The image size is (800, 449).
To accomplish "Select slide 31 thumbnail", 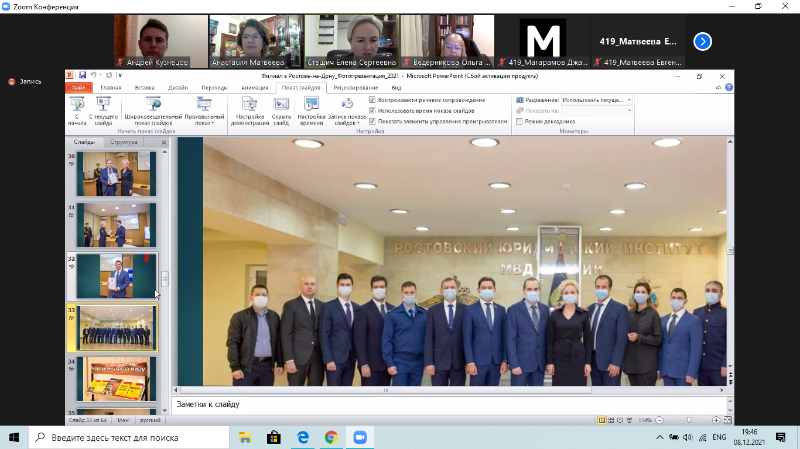I will tap(116, 225).
